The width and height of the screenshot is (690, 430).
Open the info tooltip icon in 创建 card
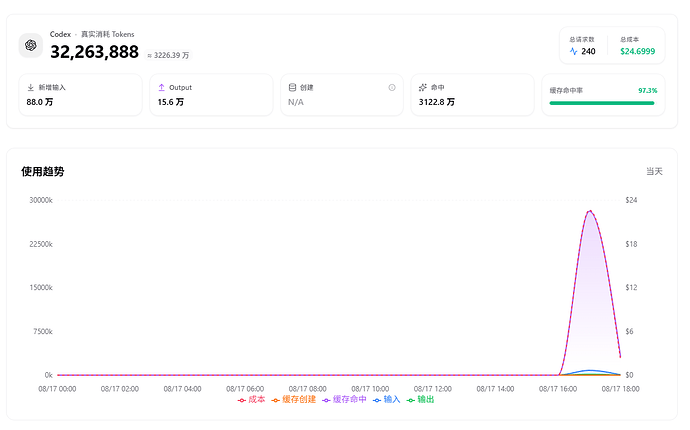(392, 88)
